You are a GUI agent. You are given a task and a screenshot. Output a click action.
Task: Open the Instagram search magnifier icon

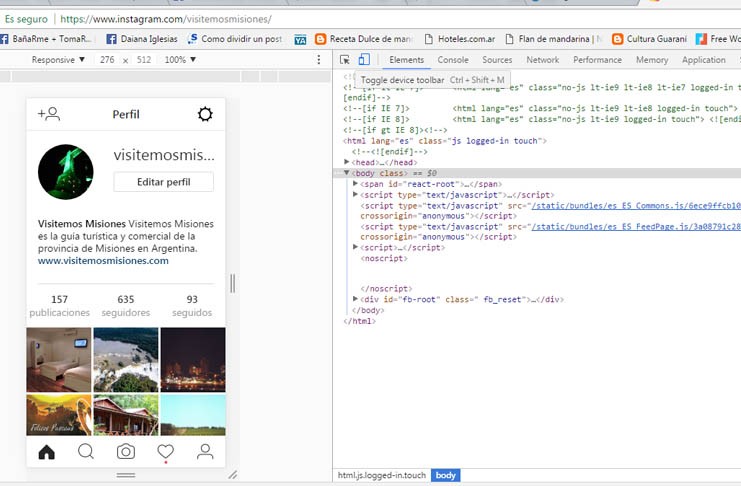(x=86, y=451)
